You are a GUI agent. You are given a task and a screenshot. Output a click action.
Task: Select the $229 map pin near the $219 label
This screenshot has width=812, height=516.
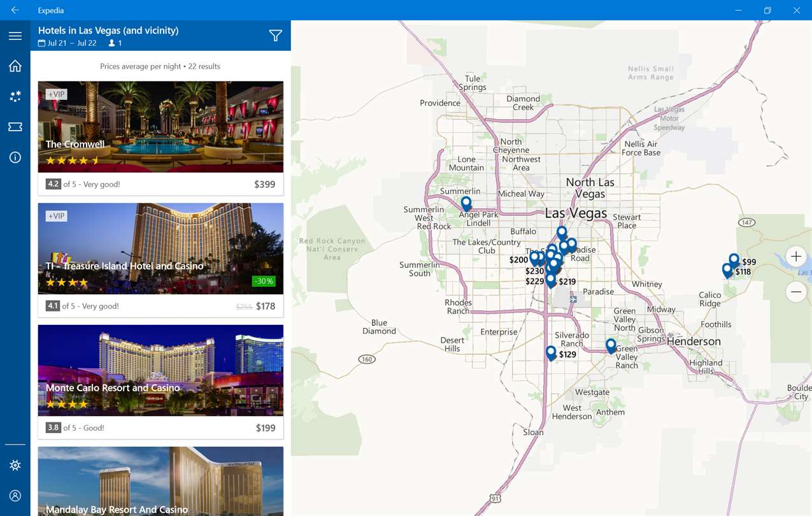tap(551, 280)
